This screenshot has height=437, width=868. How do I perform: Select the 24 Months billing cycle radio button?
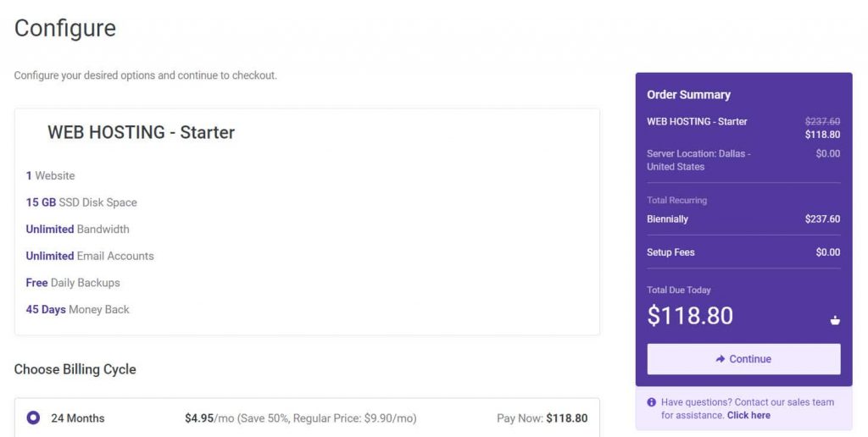click(33, 418)
